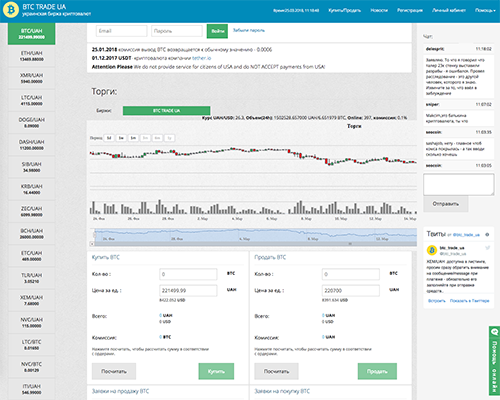Set chart period to 1w
The image size is (500, 400).
pos(121,138)
